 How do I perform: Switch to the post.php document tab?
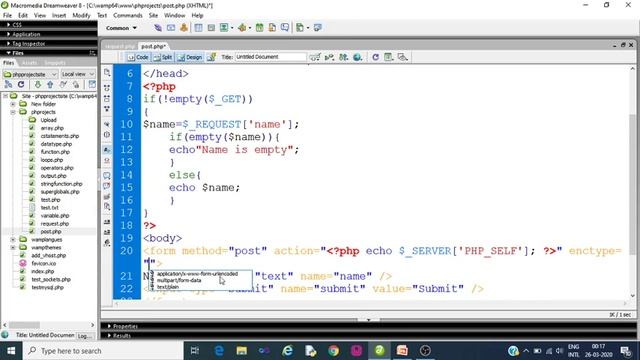click(x=153, y=47)
